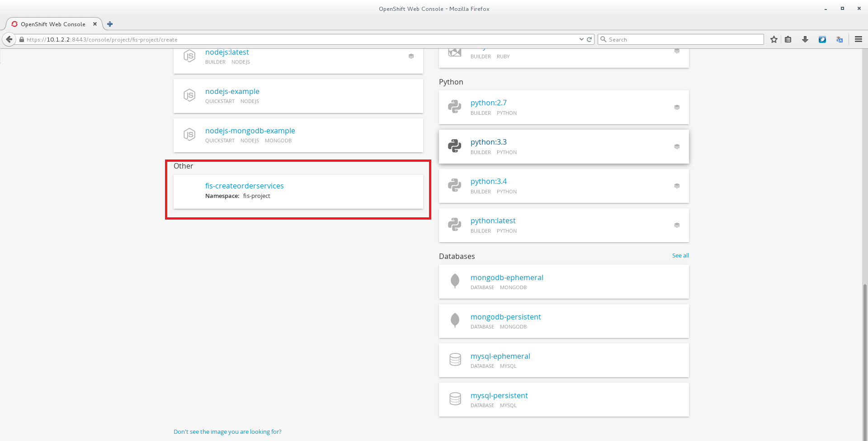Click the BUILDER tag on python:3.3 card
Viewport: 868px width, 441px height.
pyautogui.click(x=481, y=152)
